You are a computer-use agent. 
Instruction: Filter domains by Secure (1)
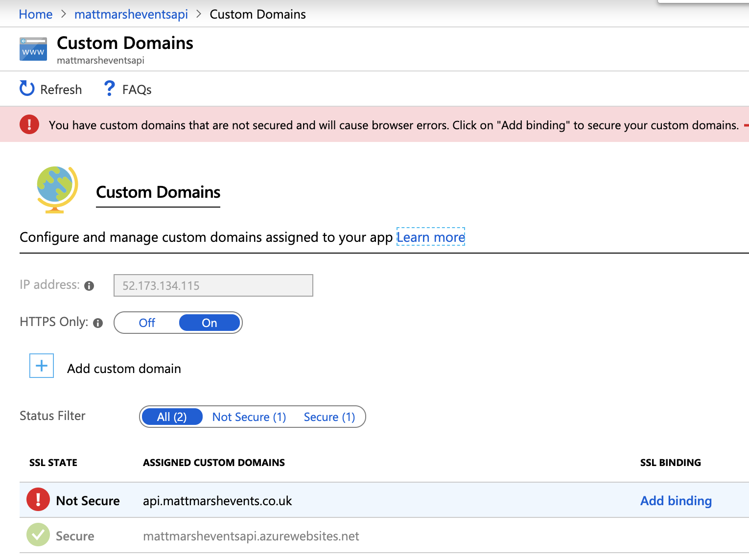click(329, 417)
